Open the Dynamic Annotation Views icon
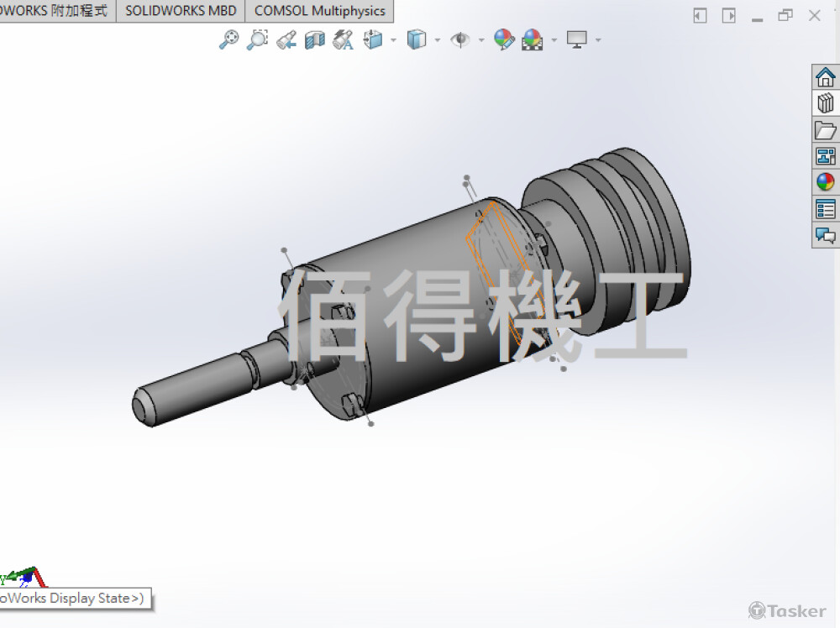Image resolution: width=840 pixels, height=628 pixels. 343,39
